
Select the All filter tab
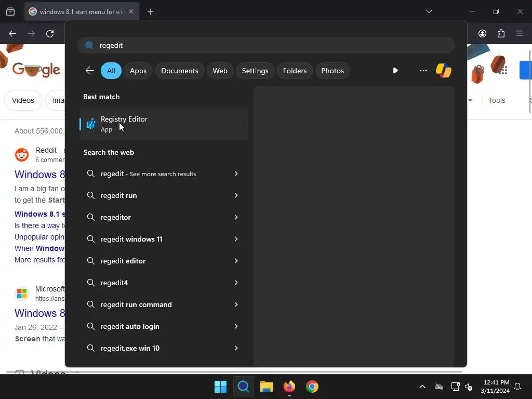tap(111, 71)
